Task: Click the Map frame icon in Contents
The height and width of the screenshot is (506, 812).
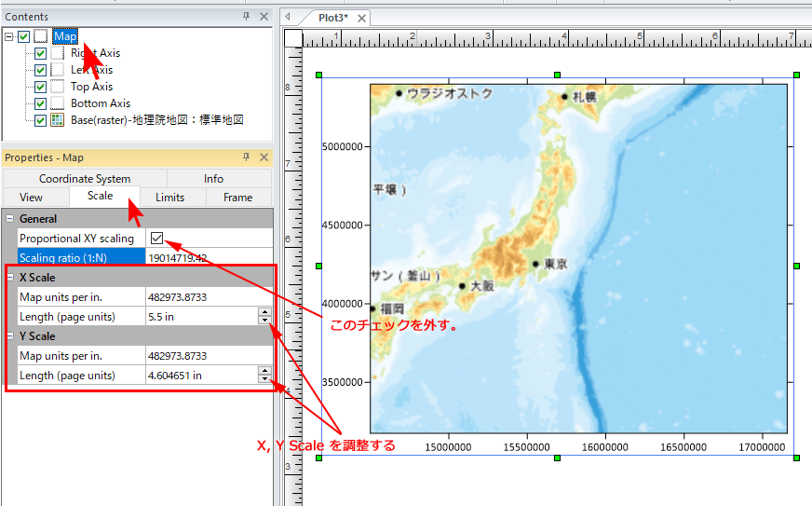Action: tap(40, 36)
